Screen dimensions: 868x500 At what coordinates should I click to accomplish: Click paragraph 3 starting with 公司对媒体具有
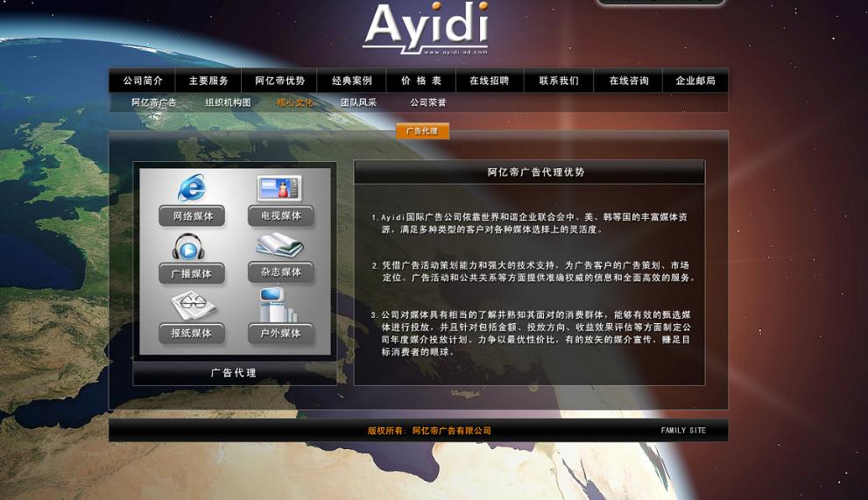coord(531,334)
